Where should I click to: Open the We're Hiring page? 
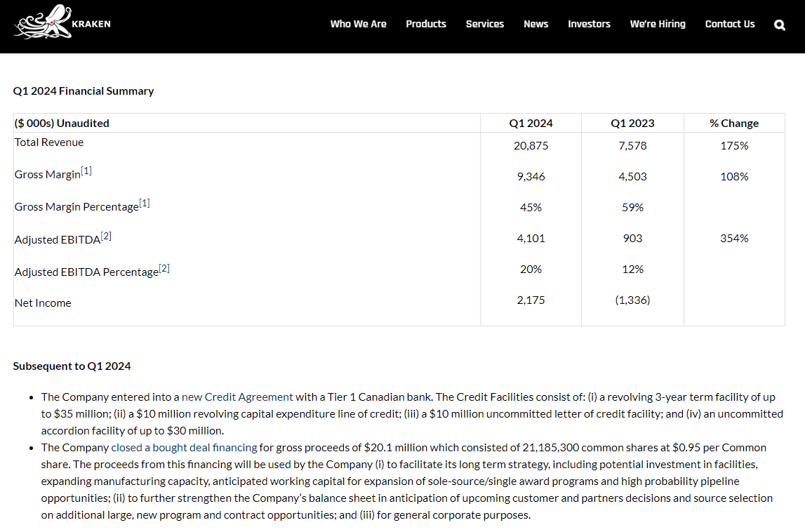coord(658,24)
